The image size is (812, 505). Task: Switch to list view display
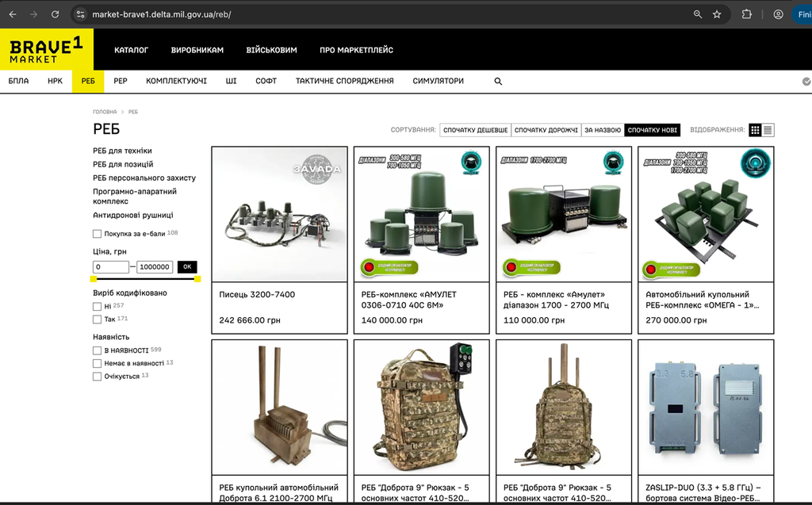pos(768,130)
